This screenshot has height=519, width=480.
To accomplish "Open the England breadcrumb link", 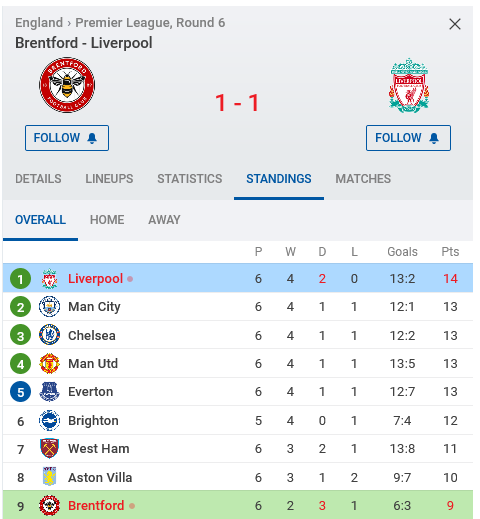I will (39, 23).
